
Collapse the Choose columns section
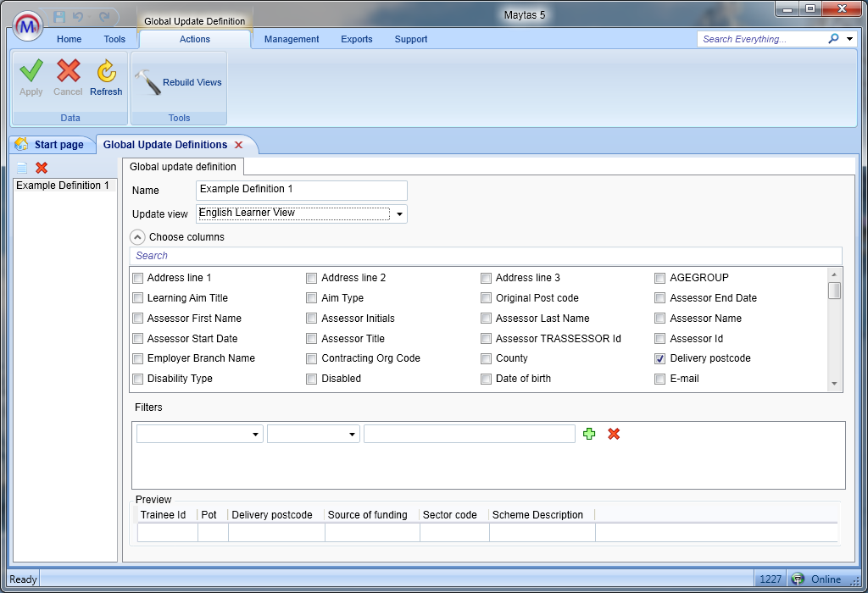click(x=136, y=237)
